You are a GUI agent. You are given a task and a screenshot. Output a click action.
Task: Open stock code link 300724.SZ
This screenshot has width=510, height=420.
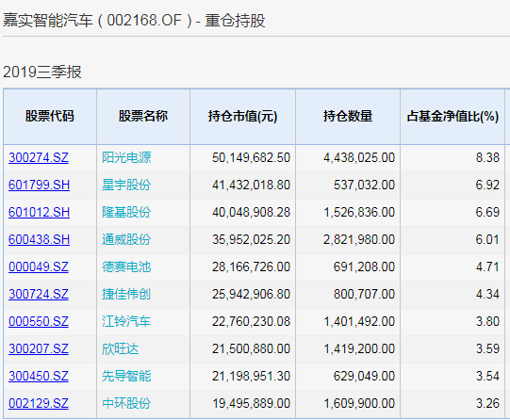tap(39, 295)
